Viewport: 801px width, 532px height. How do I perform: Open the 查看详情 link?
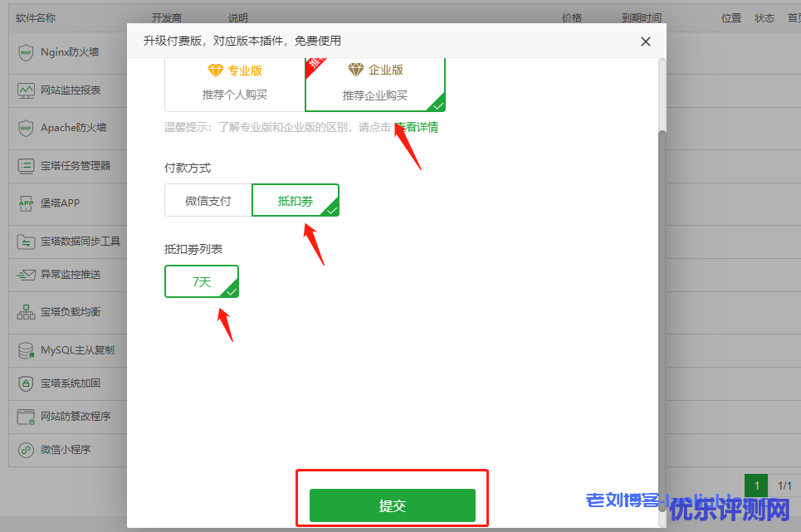[418, 127]
